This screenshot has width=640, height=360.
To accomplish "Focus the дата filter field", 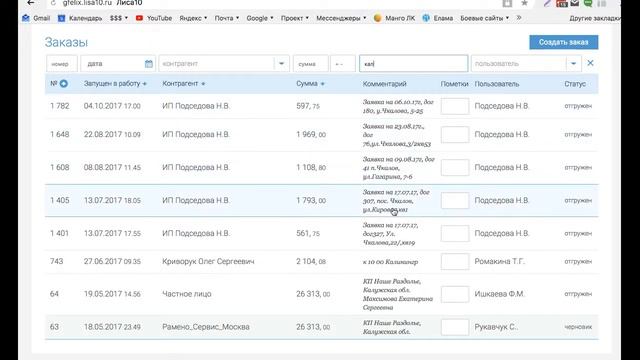I will (x=118, y=64).
